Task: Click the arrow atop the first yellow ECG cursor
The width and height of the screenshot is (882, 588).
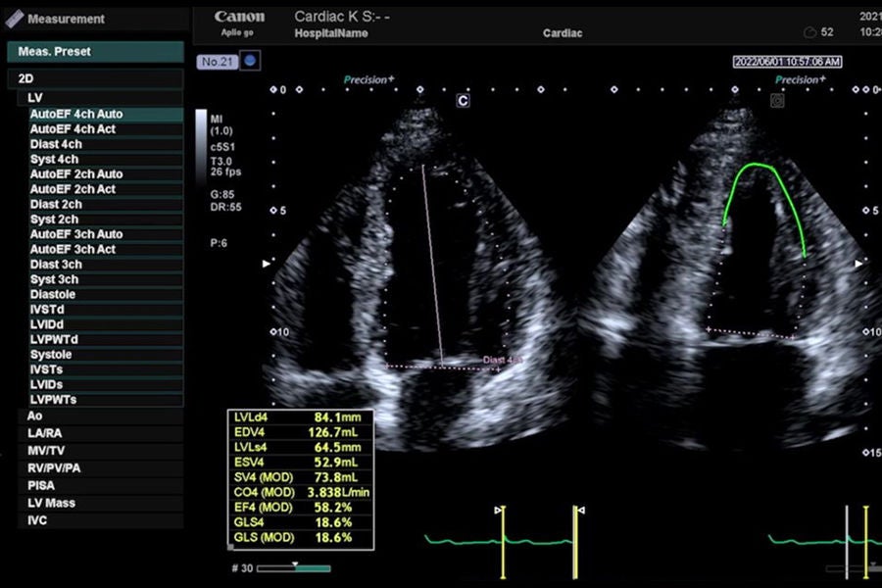Action: tap(498, 511)
